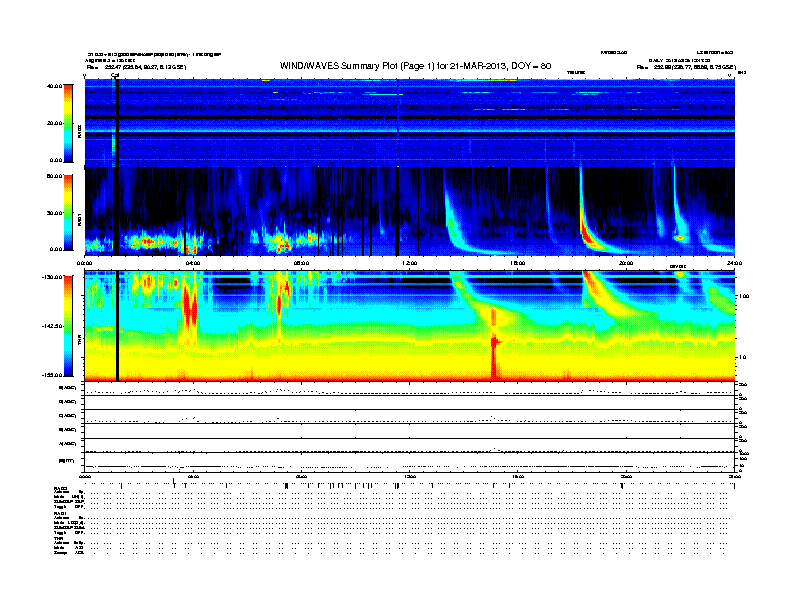
Task: Click the RAD1 heading in the bottom status table
Action: click(61, 514)
